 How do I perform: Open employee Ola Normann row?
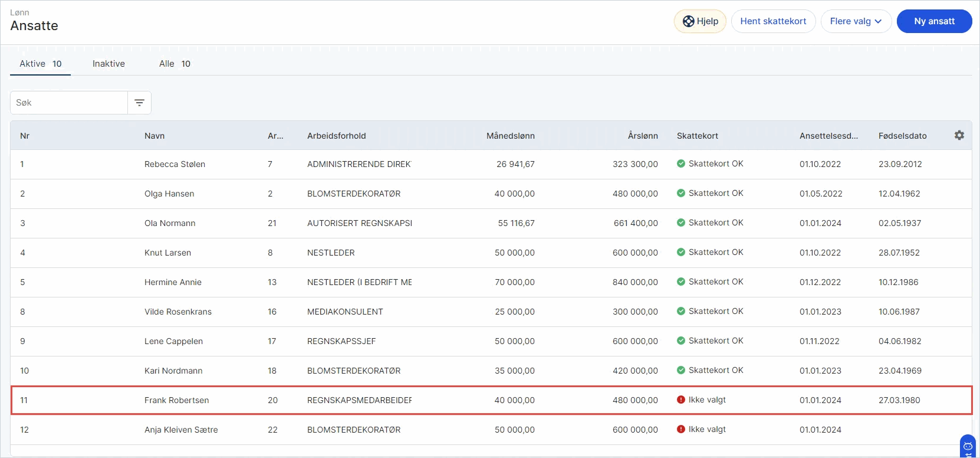[491, 223]
